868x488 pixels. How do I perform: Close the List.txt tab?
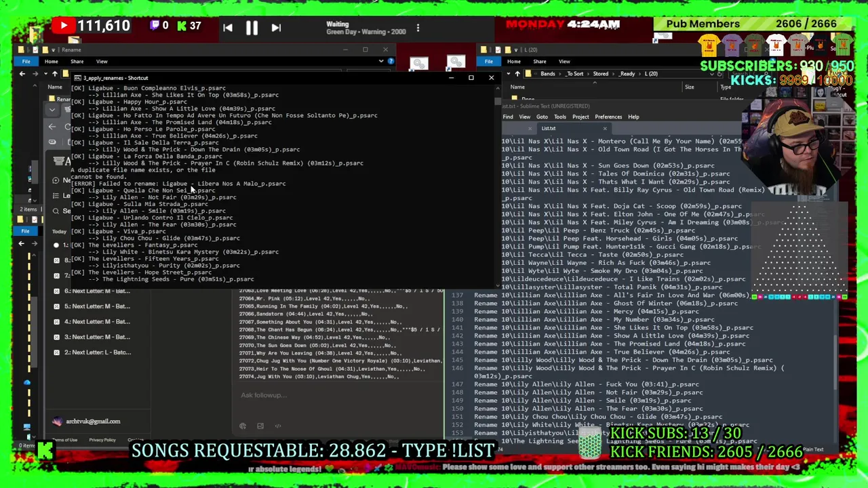click(605, 128)
